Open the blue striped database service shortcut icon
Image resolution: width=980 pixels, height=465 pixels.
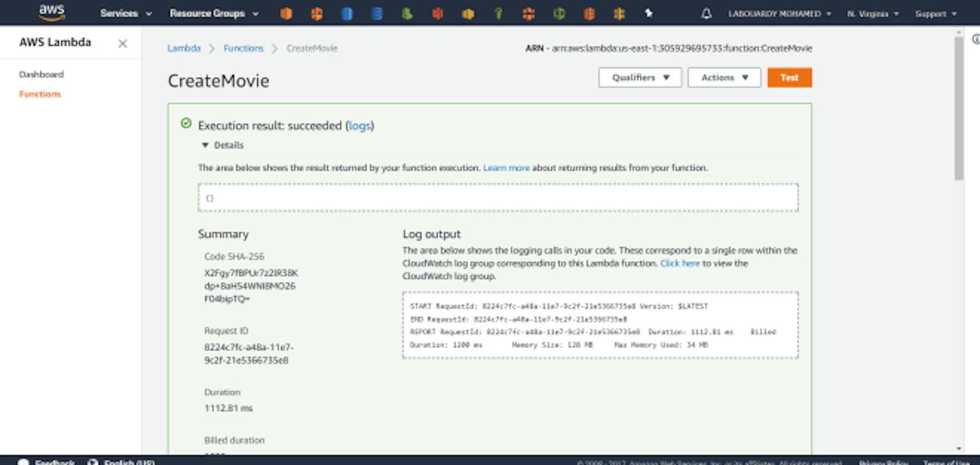click(x=377, y=13)
